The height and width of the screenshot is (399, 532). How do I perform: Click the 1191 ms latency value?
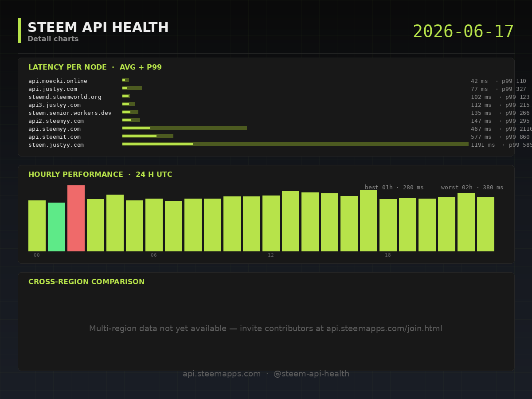pyautogui.click(x=483, y=145)
